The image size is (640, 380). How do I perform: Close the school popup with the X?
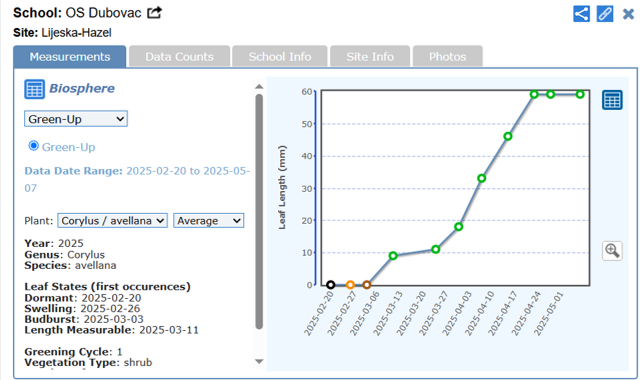tap(628, 14)
